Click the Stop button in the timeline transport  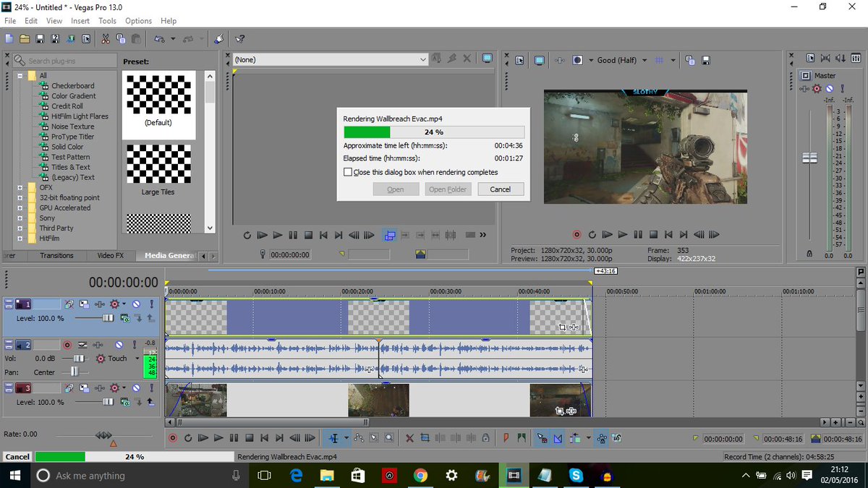[249, 438]
